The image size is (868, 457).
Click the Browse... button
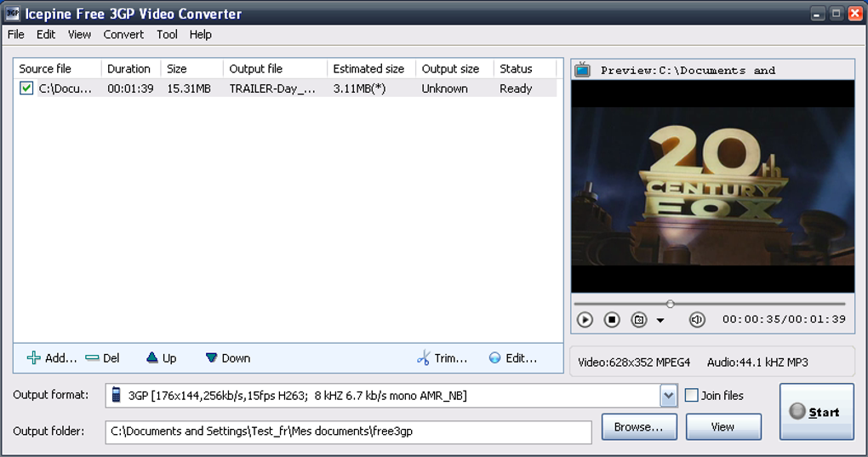click(639, 427)
